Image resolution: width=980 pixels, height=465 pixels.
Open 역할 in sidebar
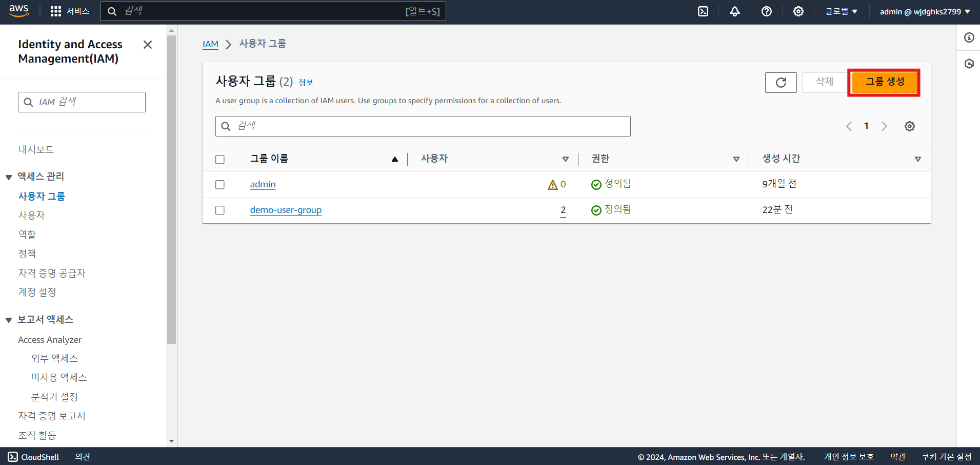click(27, 235)
